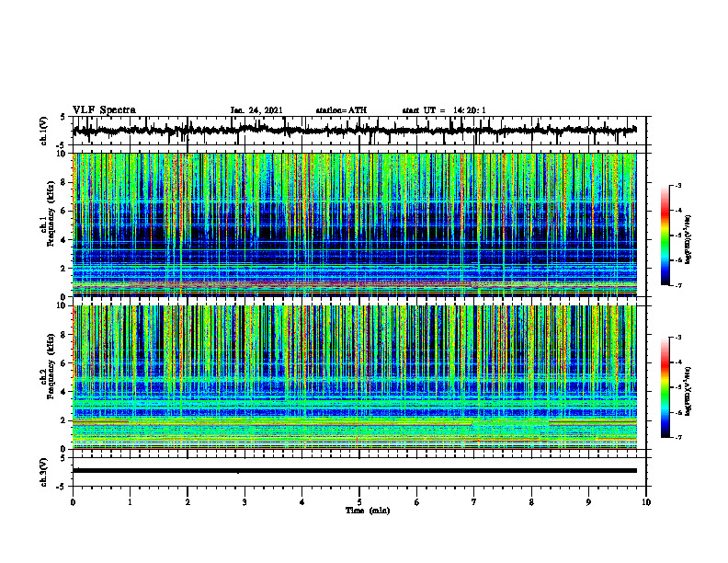
Task: Click the "-7" label on ch.2 color bar
Action: click(678, 438)
